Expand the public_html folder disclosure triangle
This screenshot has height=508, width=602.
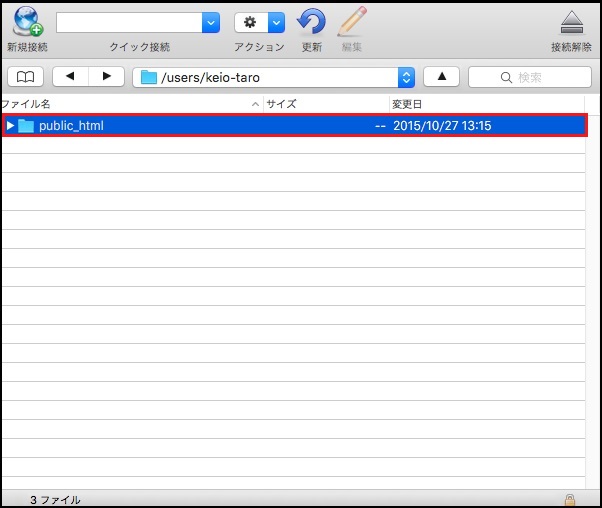point(10,126)
